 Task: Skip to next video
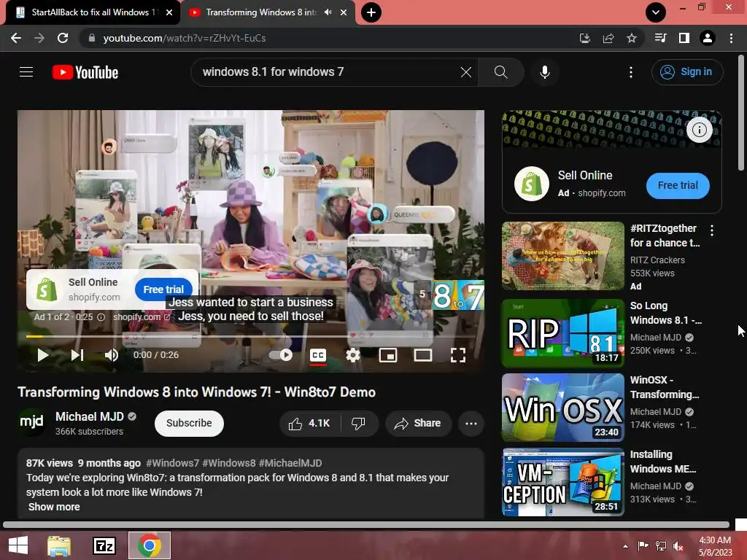coord(77,355)
